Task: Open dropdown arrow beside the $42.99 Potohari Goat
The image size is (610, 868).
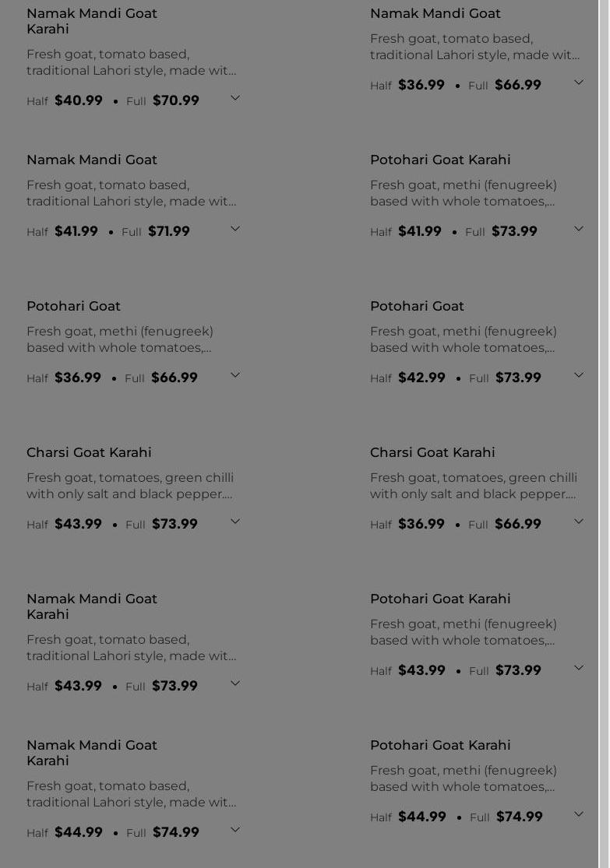Action: point(578,375)
